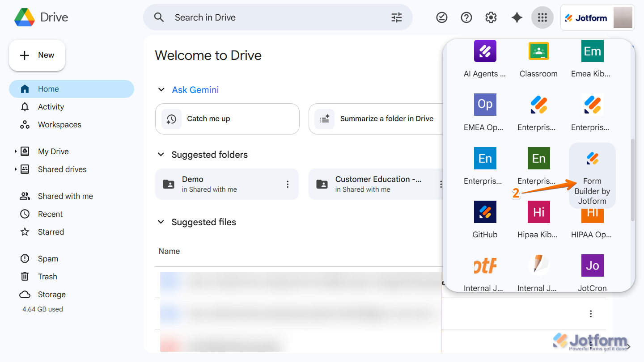
Task: Click the New button
Action: pyautogui.click(x=37, y=55)
